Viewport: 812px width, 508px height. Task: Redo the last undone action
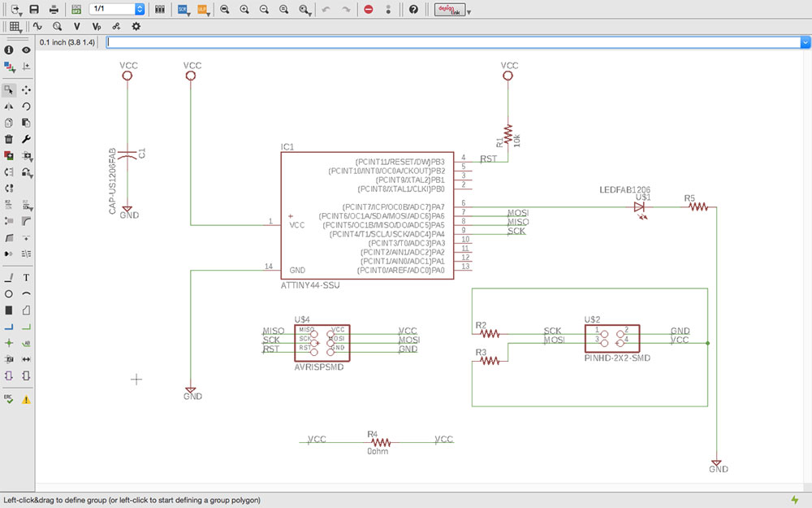pyautogui.click(x=345, y=9)
